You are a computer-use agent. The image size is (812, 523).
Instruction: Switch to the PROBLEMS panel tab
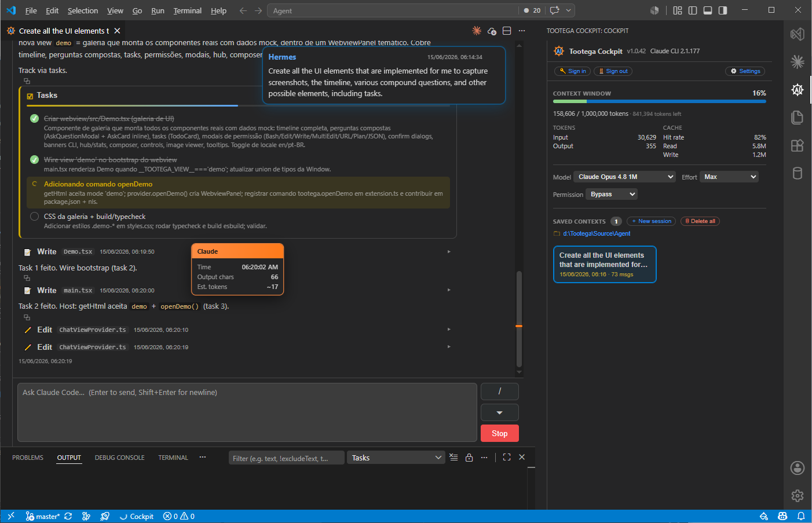coord(28,458)
